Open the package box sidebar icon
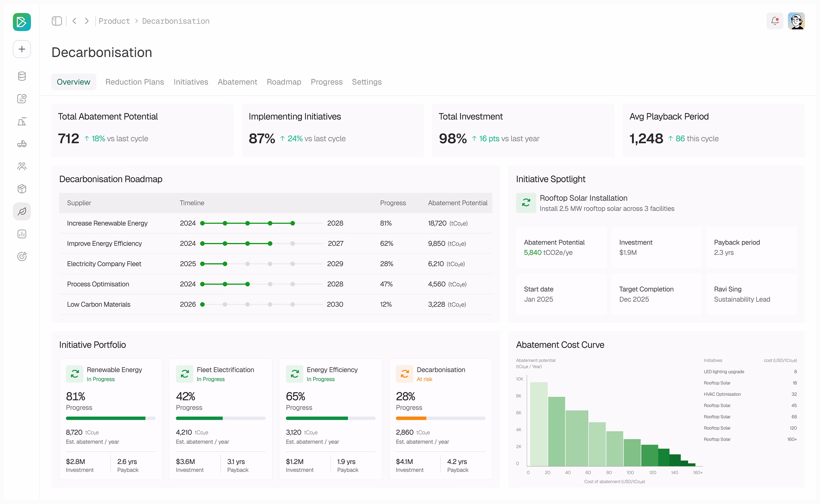 click(22, 189)
